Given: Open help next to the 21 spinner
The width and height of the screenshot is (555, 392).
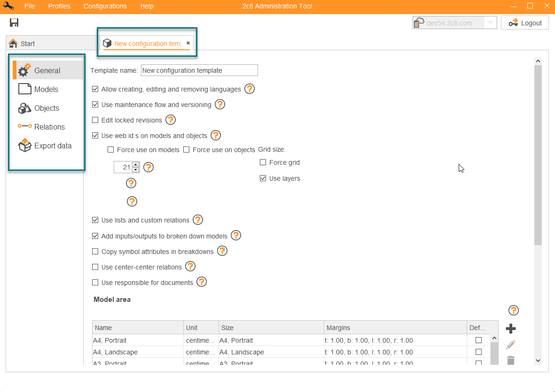Looking at the screenshot, I should pyautogui.click(x=149, y=167).
